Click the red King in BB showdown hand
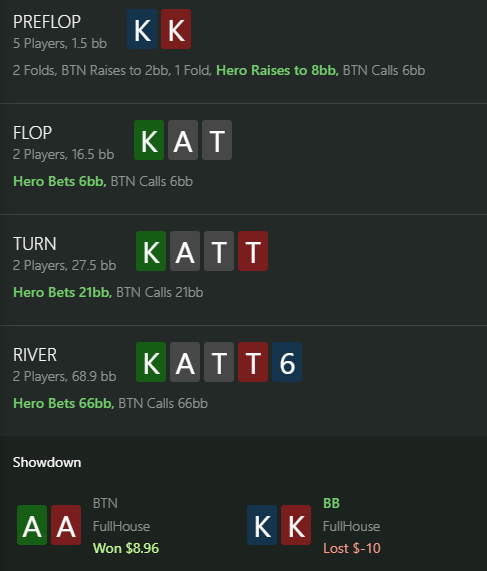487x571 pixels. point(296,525)
